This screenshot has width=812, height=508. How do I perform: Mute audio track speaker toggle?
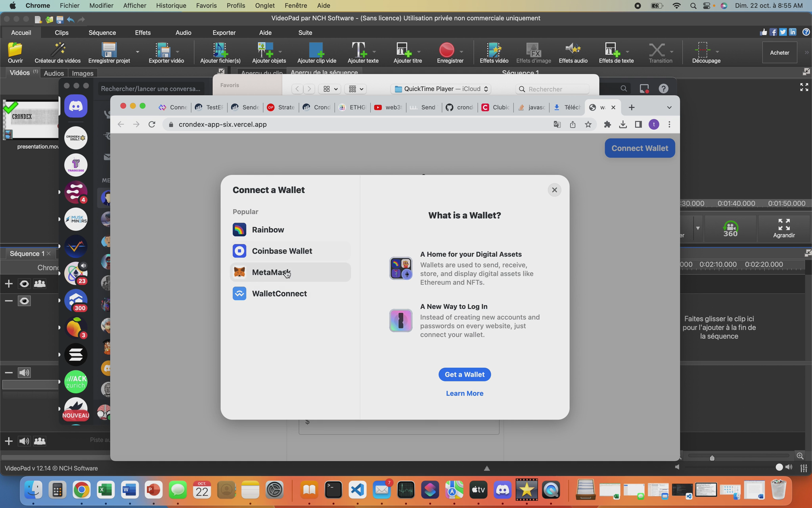tap(24, 373)
